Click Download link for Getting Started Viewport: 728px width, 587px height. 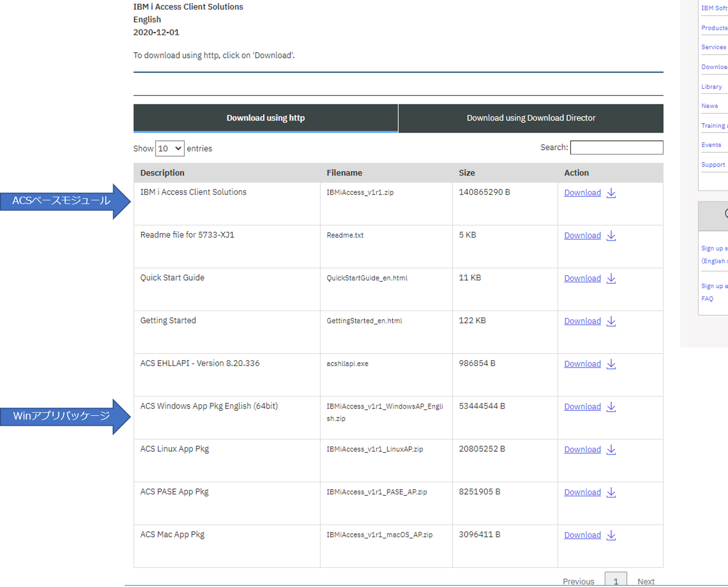(583, 321)
